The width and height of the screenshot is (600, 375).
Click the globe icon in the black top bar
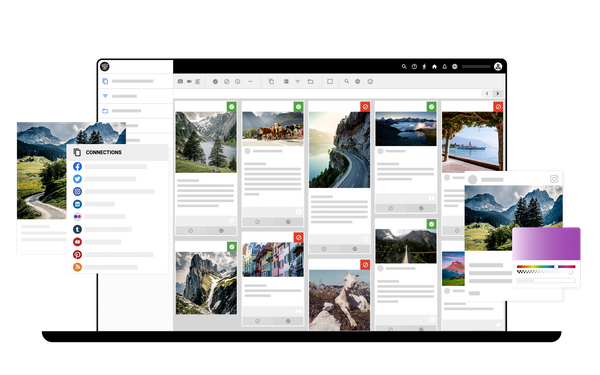tap(455, 67)
